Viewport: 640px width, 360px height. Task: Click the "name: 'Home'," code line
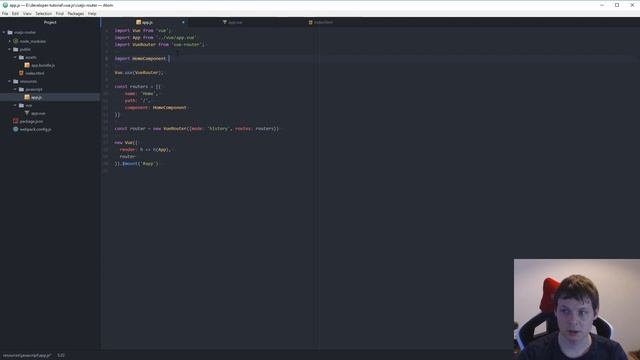coord(141,93)
